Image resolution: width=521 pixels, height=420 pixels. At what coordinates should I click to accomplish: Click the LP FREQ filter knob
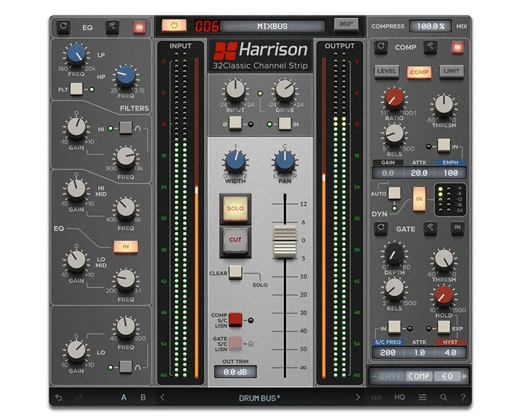click(x=76, y=54)
